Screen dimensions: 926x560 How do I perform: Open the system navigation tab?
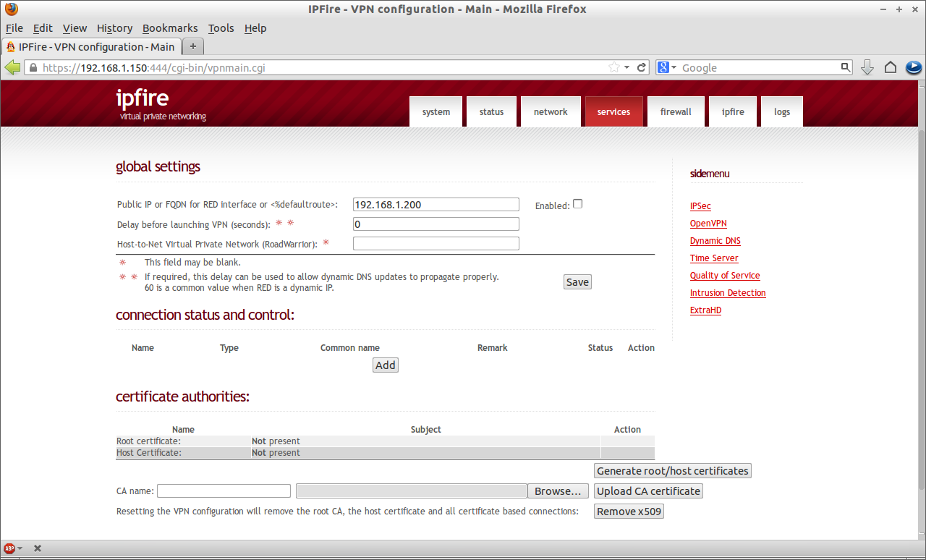436,111
